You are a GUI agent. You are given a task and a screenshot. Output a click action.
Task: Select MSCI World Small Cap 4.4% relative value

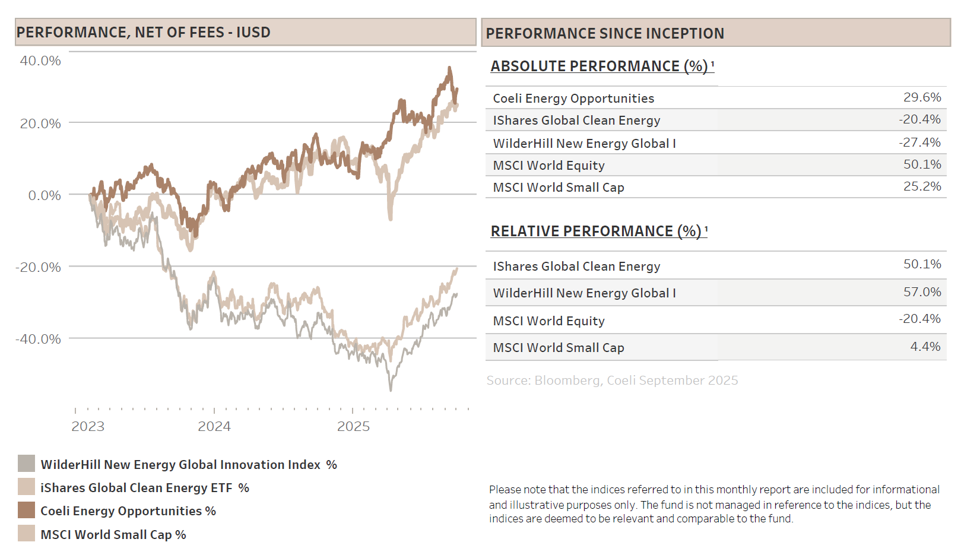[x=925, y=347]
